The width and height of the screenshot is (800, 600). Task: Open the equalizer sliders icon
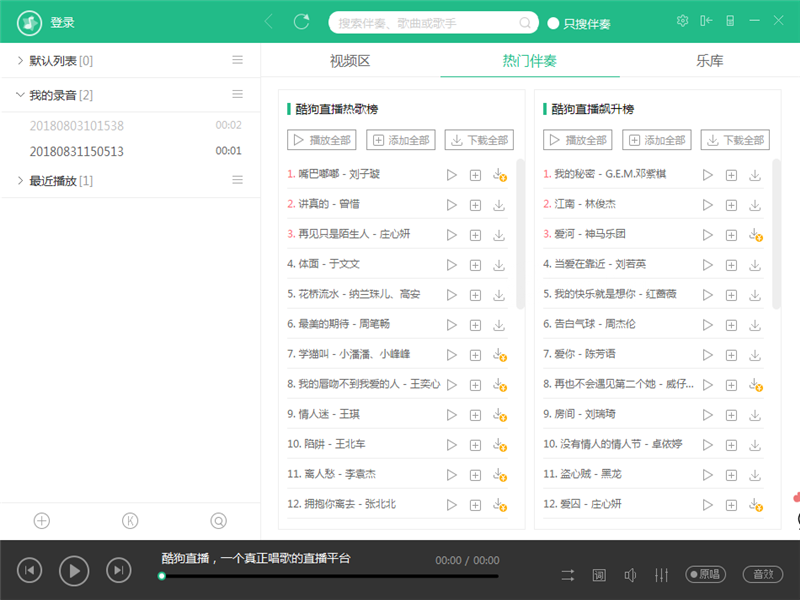pyautogui.click(x=661, y=575)
